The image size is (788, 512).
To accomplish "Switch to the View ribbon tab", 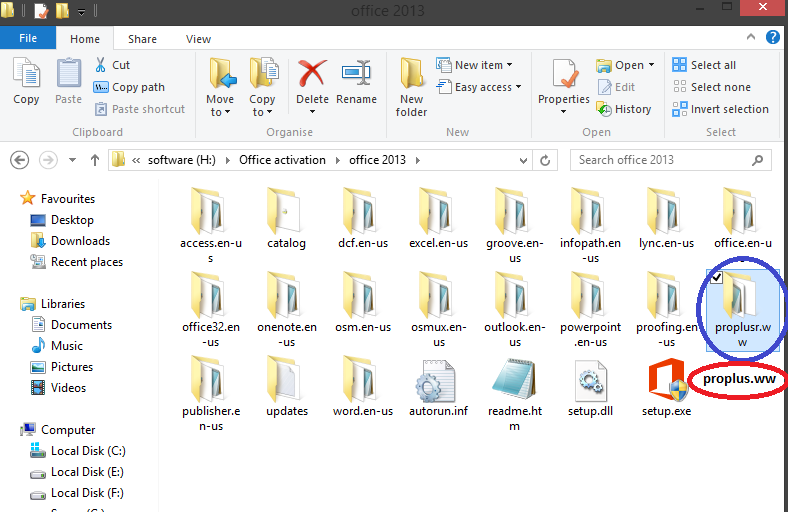I will (x=198, y=39).
